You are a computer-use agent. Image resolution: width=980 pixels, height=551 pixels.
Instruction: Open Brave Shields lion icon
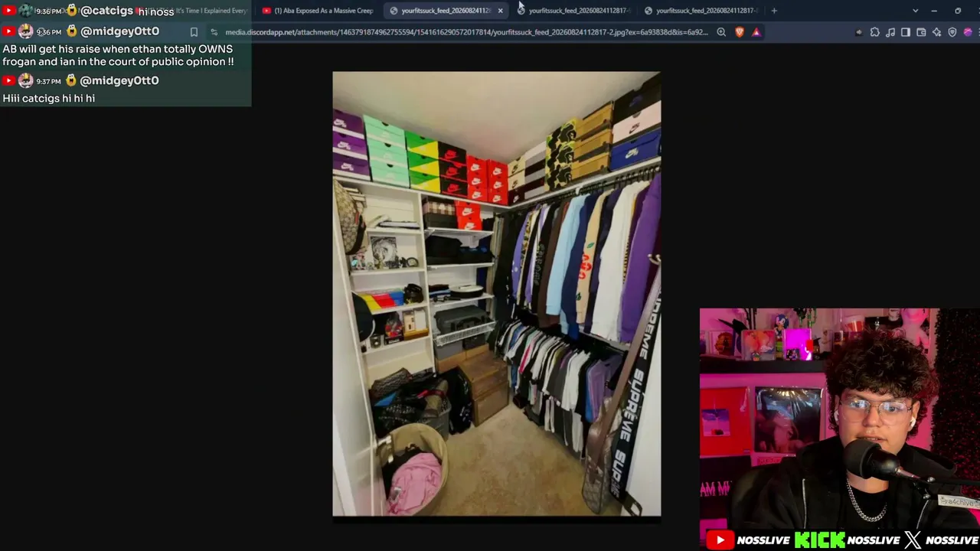pyautogui.click(x=740, y=32)
